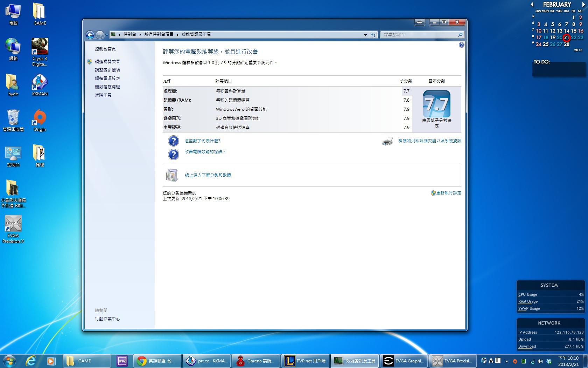Switch to the Garena taskbar button
Viewport: 588px width, 368px height.
click(256, 361)
